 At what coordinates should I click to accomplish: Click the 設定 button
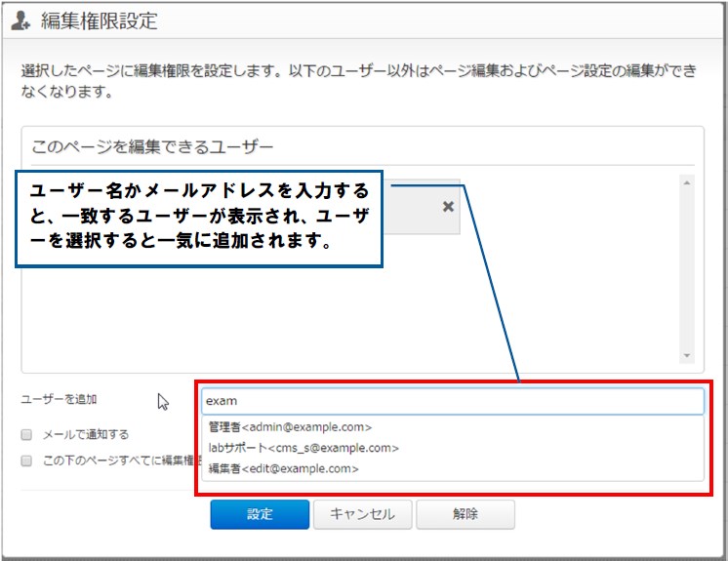pos(260,514)
